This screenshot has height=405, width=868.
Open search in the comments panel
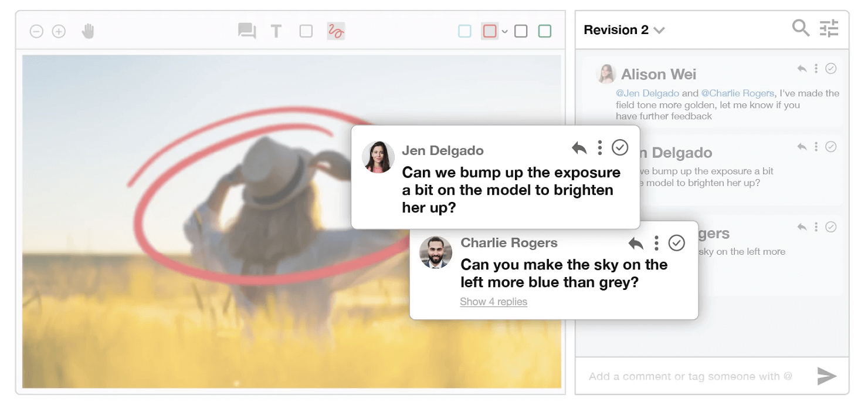point(801,28)
